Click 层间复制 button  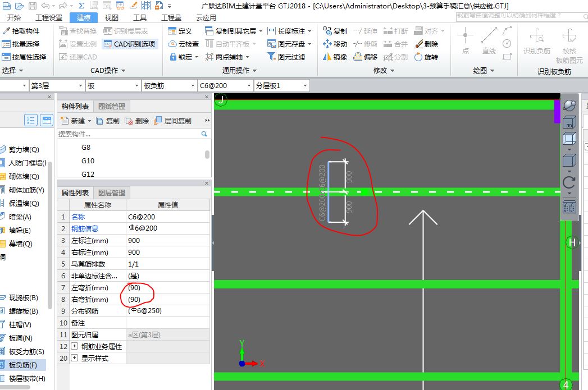point(173,121)
